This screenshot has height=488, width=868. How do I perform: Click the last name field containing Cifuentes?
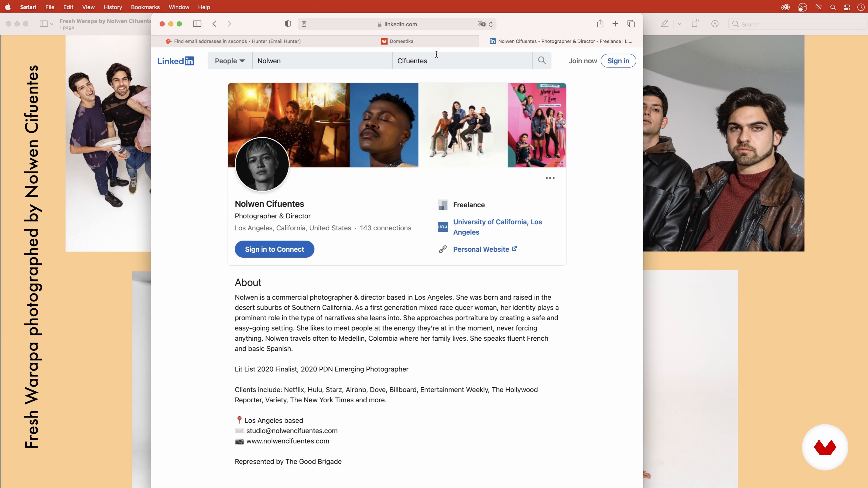tap(462, 61)
